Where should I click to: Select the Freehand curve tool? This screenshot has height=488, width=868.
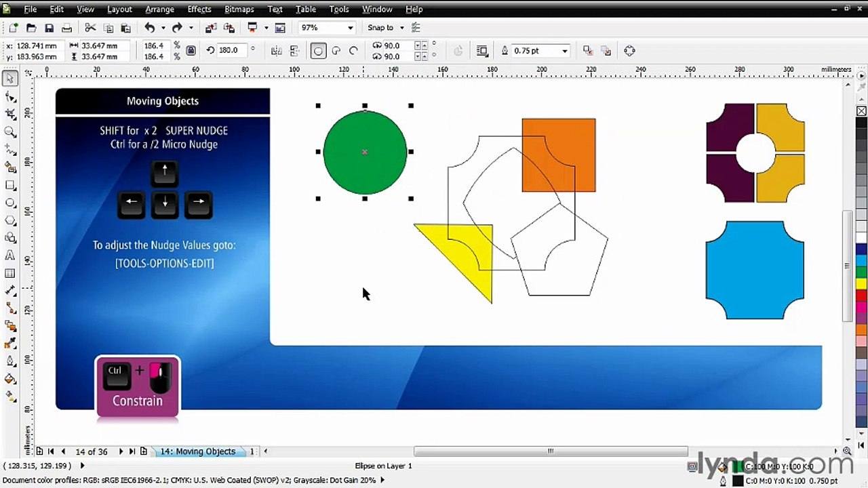(10, 150)
